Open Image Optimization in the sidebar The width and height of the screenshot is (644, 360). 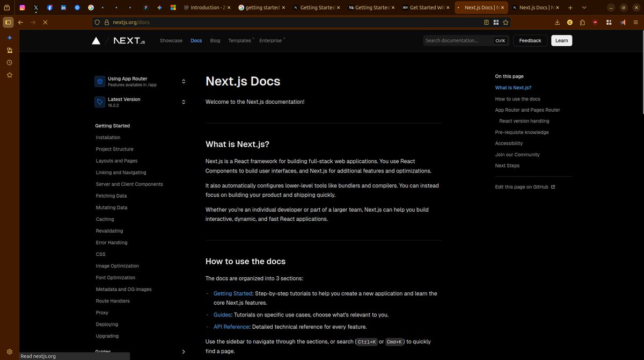(118, 266)
